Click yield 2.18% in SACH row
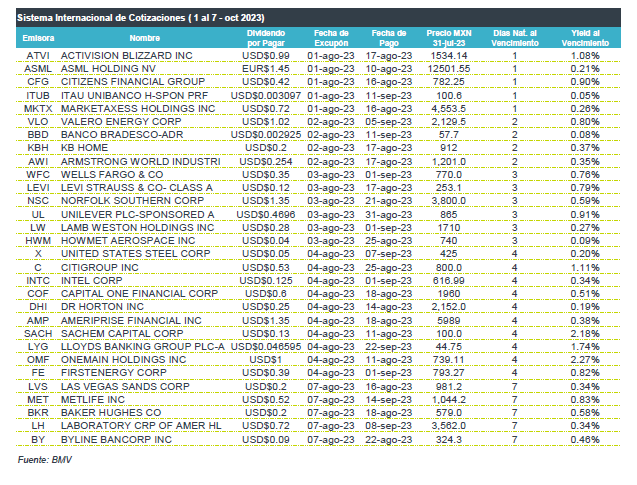The image size is (637, 485). (585, 334)
